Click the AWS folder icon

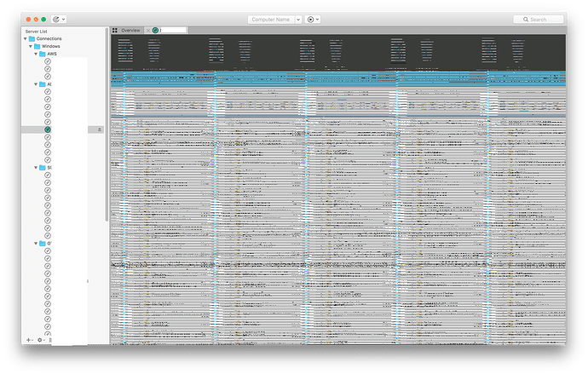point(41,54)
